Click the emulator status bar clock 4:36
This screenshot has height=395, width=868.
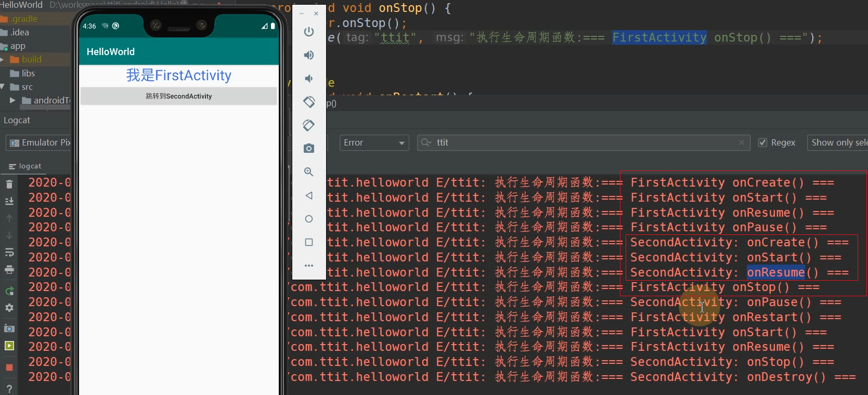pyautogui.click(x=89, y=26)
